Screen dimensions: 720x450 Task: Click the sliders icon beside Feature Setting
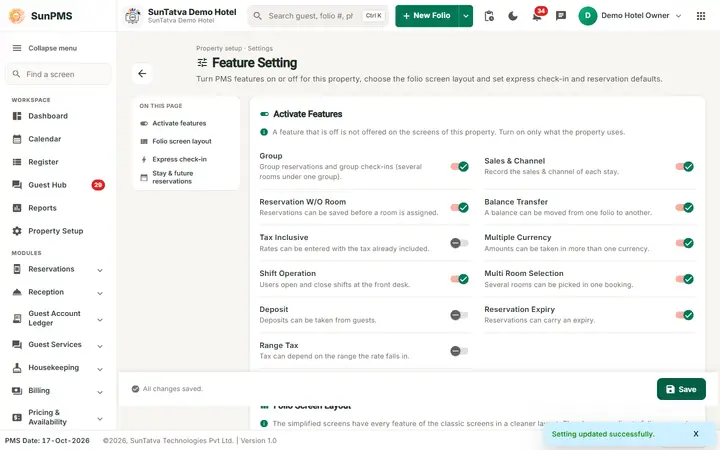pos(202,62)
